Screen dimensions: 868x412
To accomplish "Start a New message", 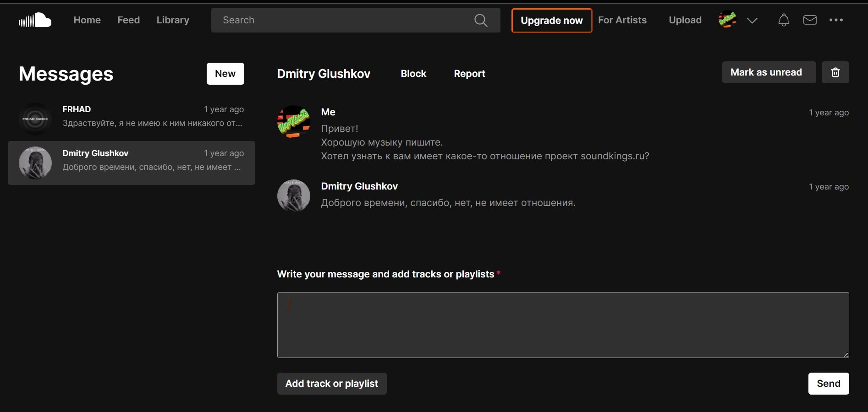I will (225, 74).
